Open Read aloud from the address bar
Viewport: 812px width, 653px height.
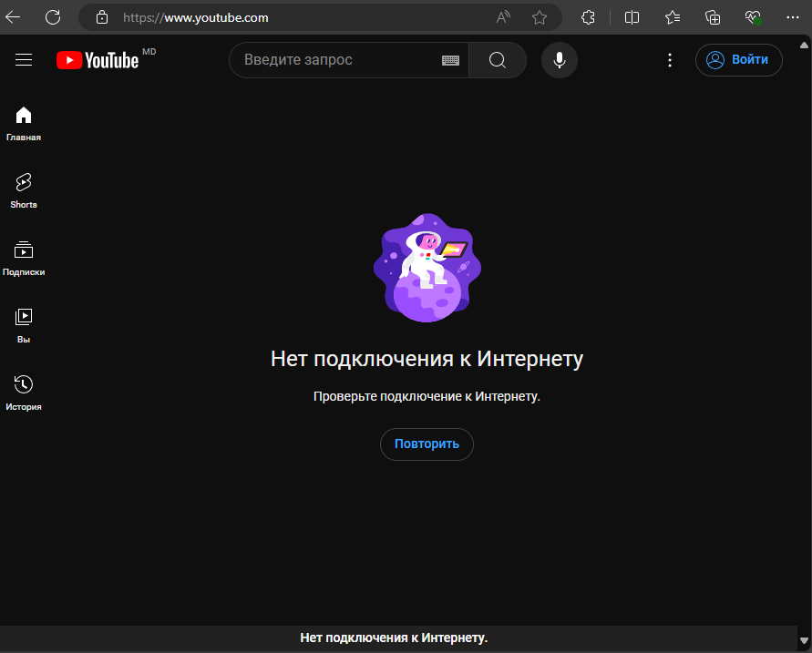click(x=503, y=17)
